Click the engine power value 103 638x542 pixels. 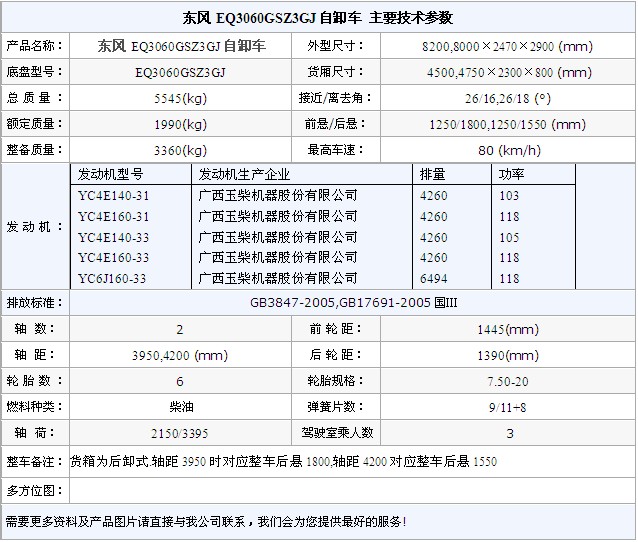509,196
